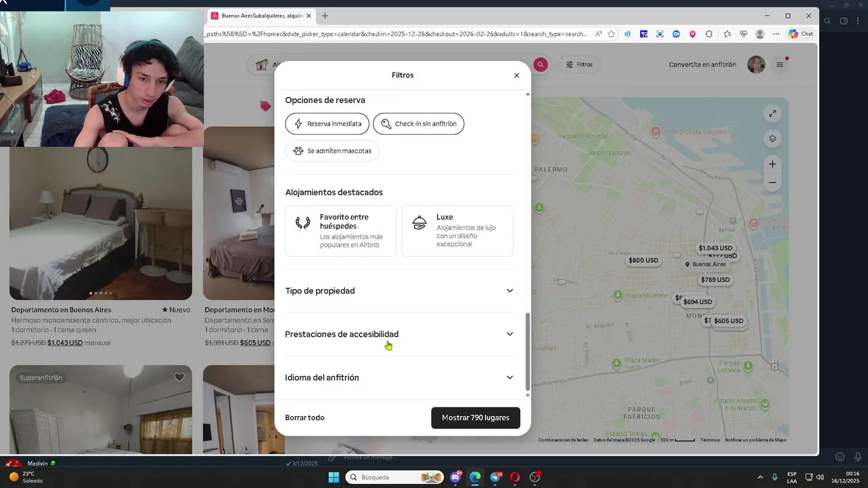
Task: Click the key icon for self check-in
Action: tap(386, 124)
